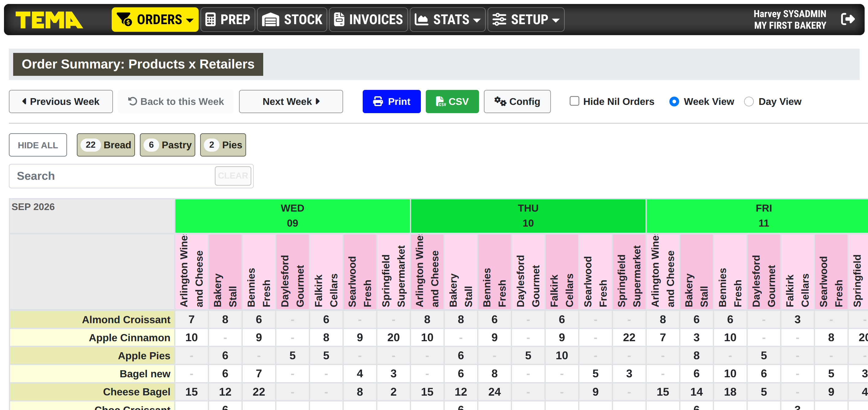Click the undo arrow icon before Back to this Week
The image size is (868, 410).
(133, 101)
